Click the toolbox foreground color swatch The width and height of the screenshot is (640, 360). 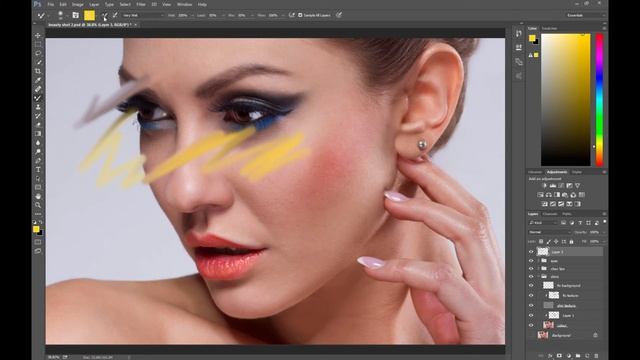click(x=36, y=229)
